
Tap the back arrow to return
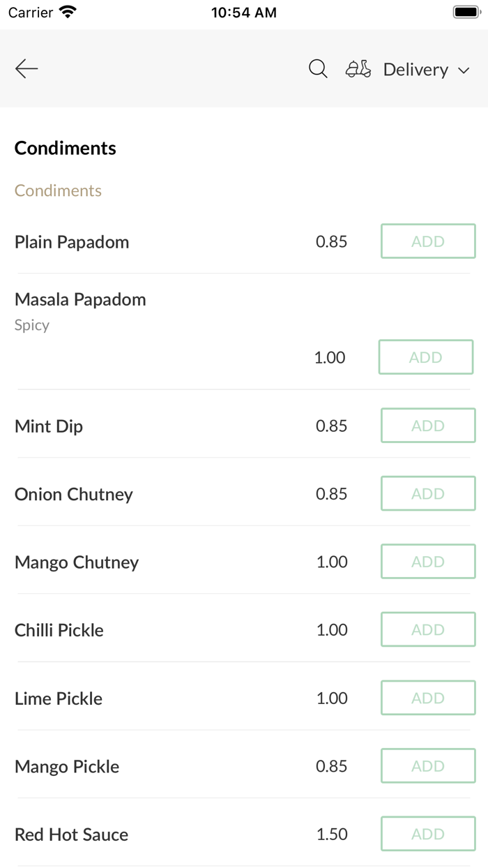[x=26, y=69]
